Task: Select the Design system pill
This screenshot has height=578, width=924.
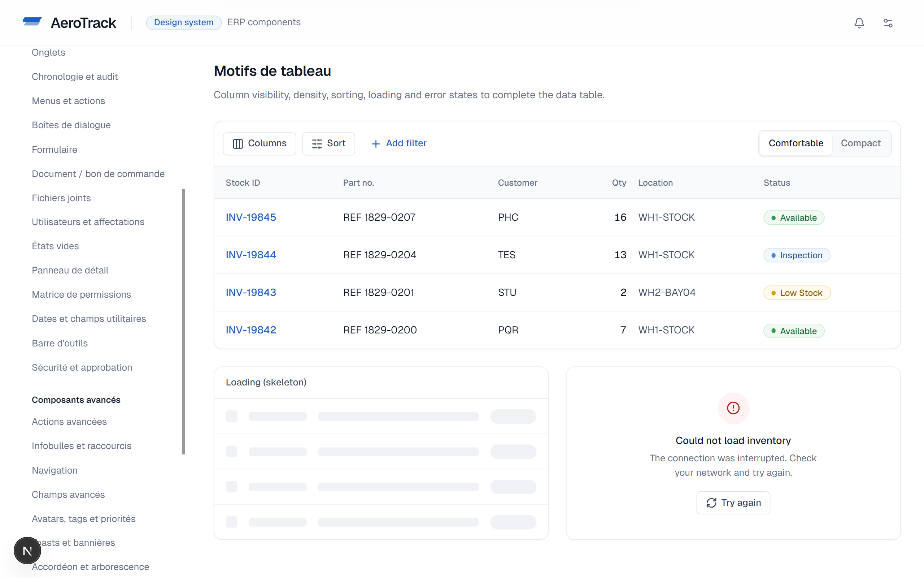Action: pyautogui.click(x=184, y=22)
